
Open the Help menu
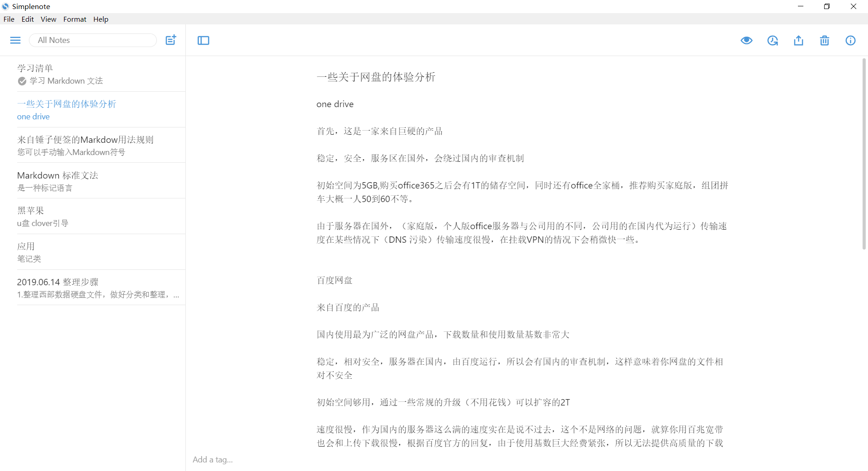pyautogui.click(x=101, y=19)
